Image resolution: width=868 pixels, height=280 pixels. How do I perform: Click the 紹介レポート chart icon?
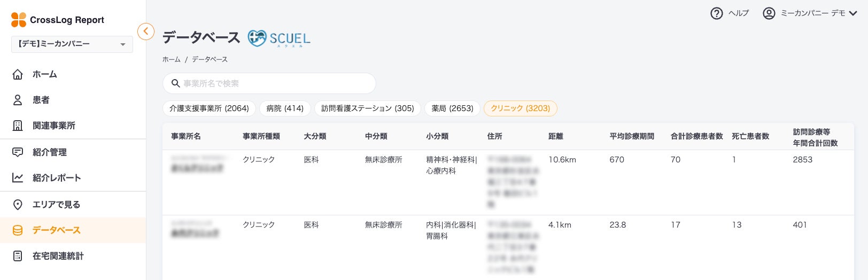[18, 178]
